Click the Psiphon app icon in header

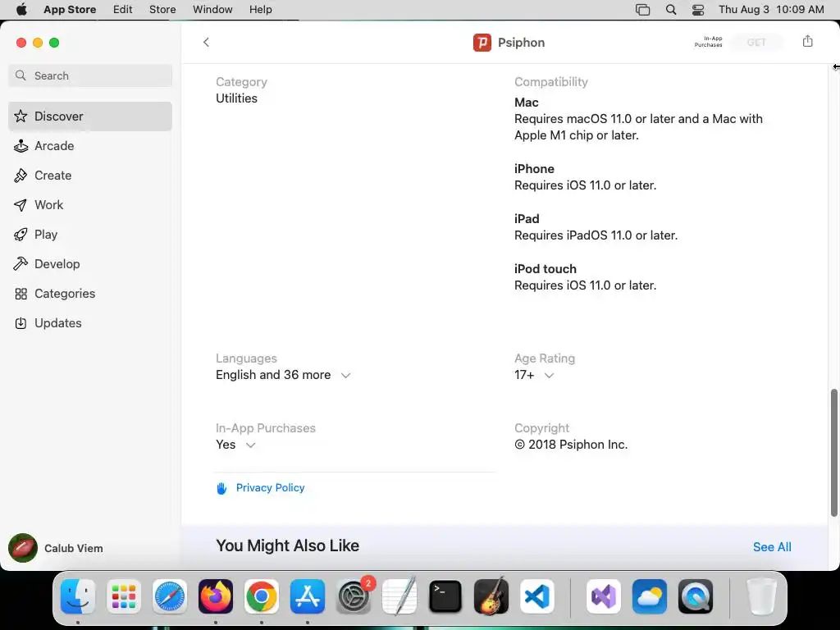pos(482,43)
